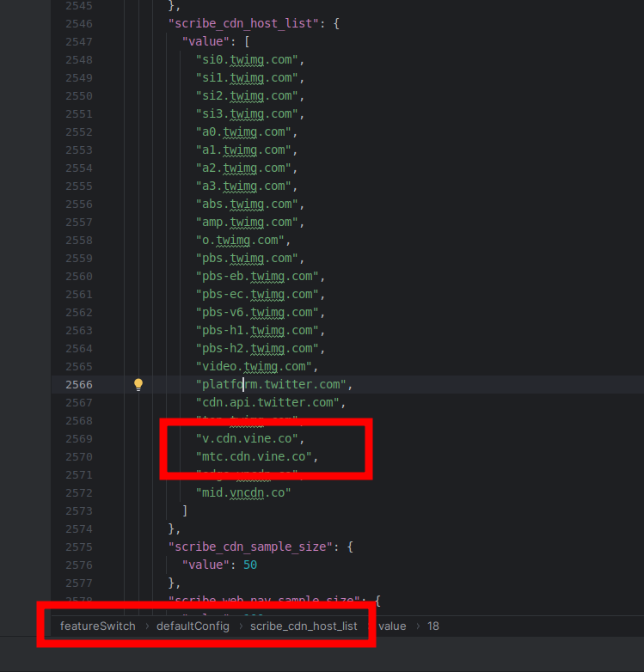Click the "si1.twimg.com" string
644x672 pixels.
coord(247,77)
